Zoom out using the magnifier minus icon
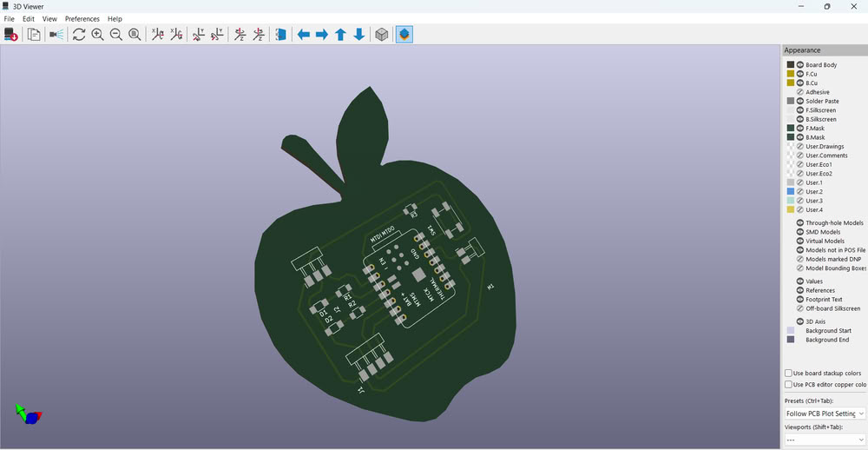The width and height of the screenshot is (868, 450). [x=115, y=35]
